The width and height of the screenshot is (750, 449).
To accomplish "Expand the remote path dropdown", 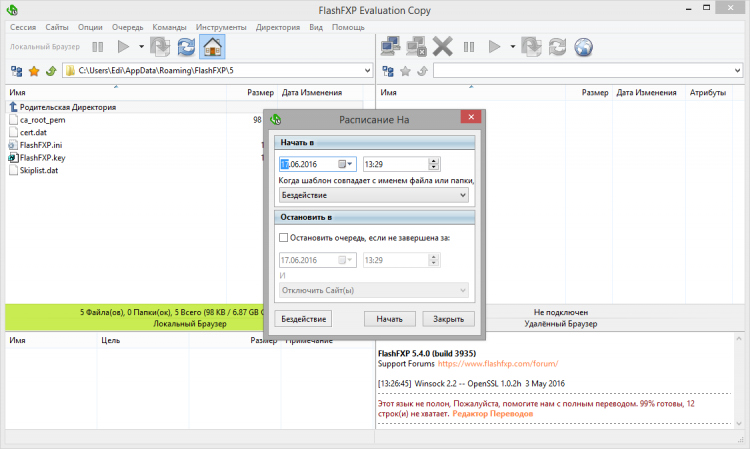I will (x=737, y=71).
